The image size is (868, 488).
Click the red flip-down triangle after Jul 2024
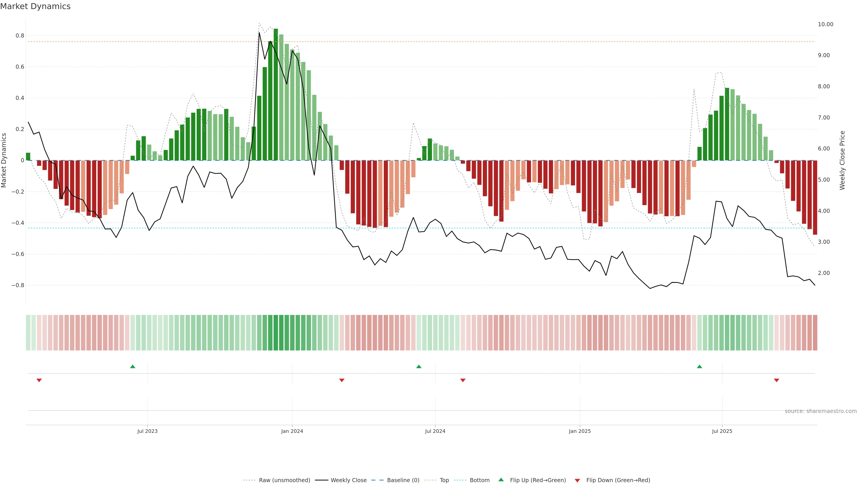tap(463, 380)
